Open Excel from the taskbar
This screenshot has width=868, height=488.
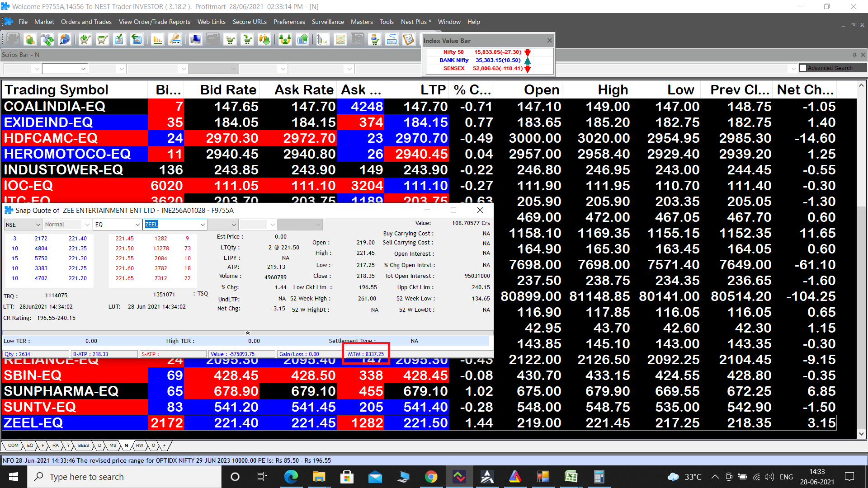571,477
